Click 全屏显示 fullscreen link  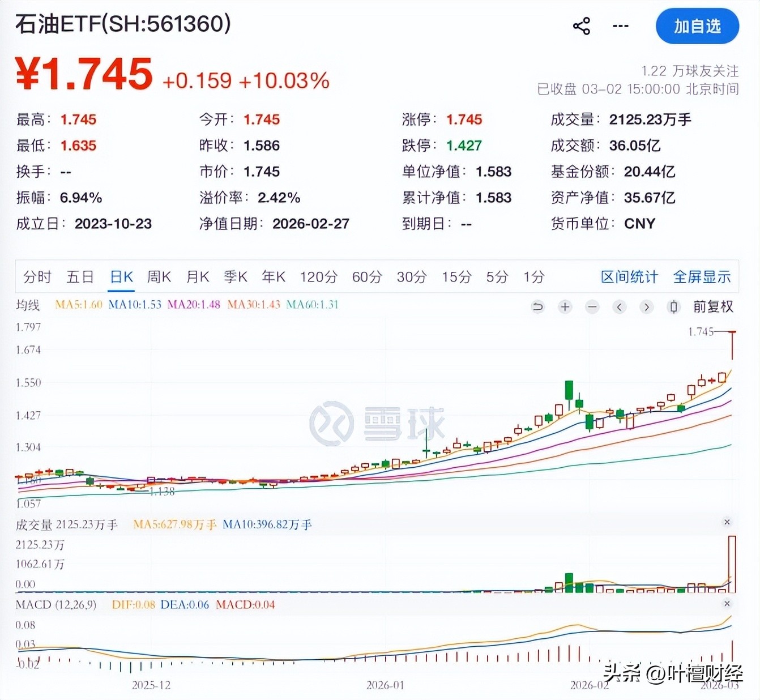702,277
